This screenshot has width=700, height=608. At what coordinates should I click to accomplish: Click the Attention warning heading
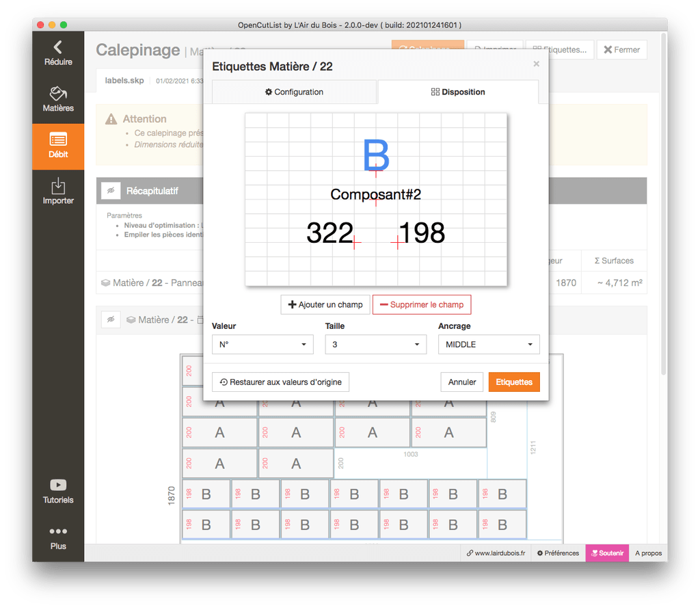145,119
